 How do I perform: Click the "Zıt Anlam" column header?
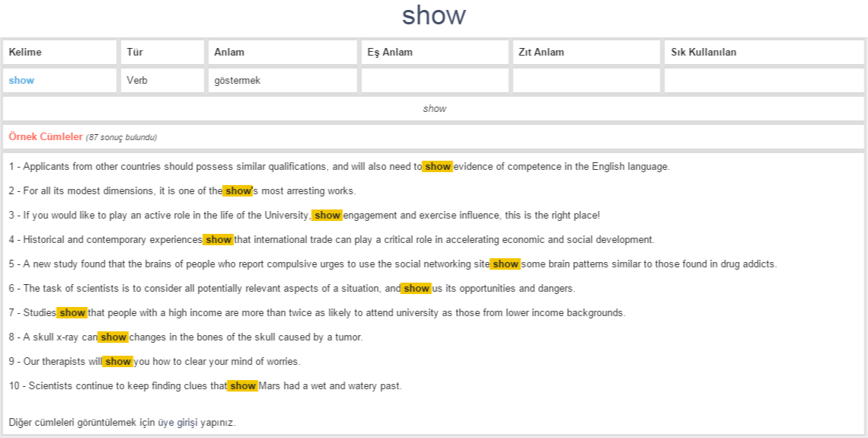pos(541,53)
